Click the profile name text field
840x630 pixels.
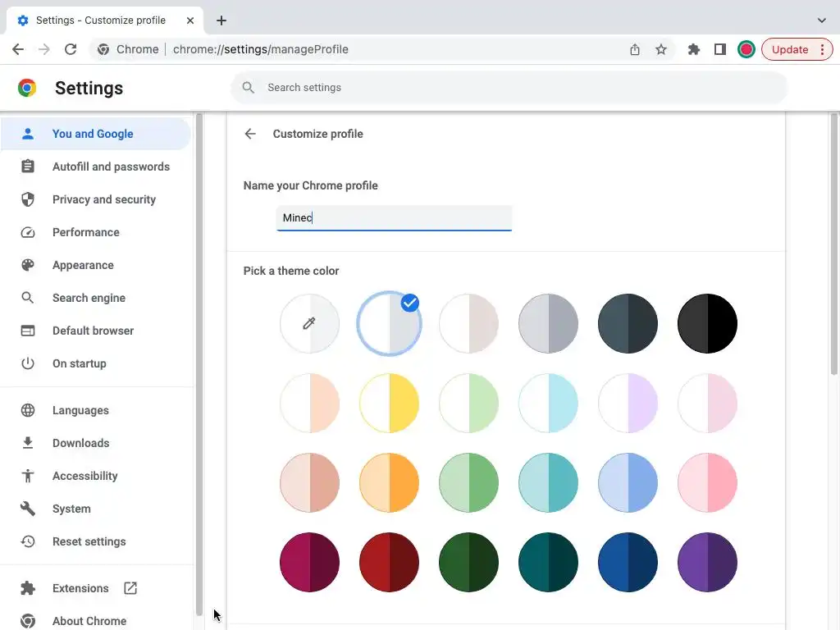click(395, 218)
